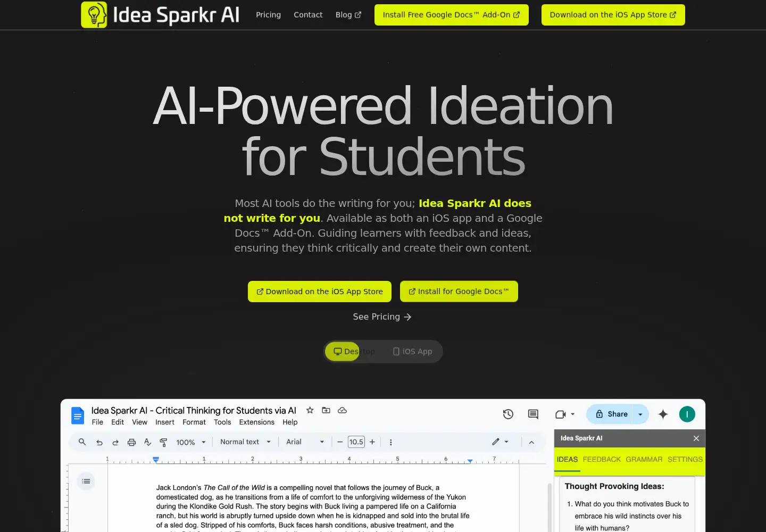Collapse the menus with the up chevron
Image resolution: width=766 pixels, height=532 pixels.
[531, 442]
